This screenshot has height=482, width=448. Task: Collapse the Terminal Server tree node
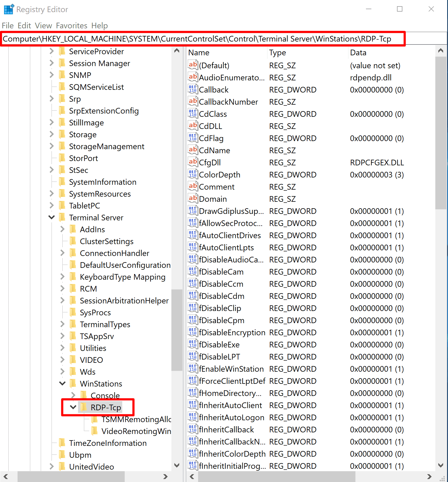(52, 217)
